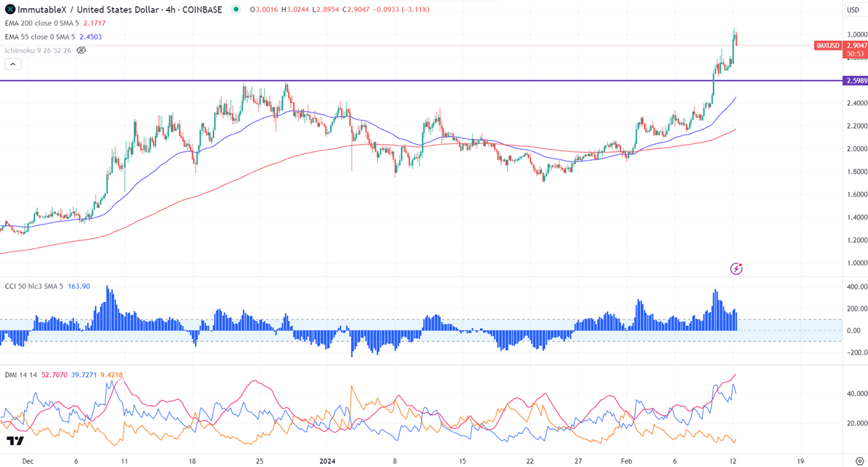Click the Dec label on time axis

coord(28,461)
